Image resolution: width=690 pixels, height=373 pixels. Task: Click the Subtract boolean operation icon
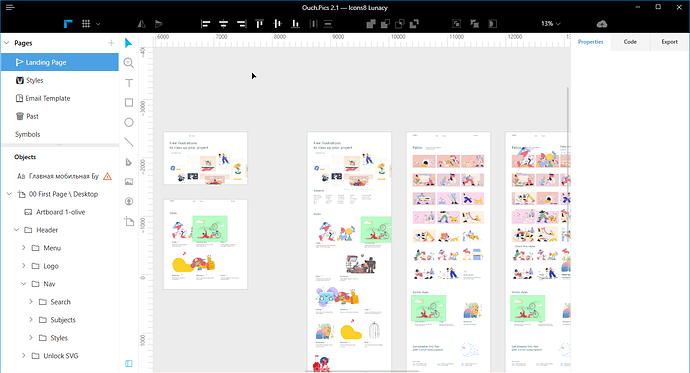pos(385,24)
